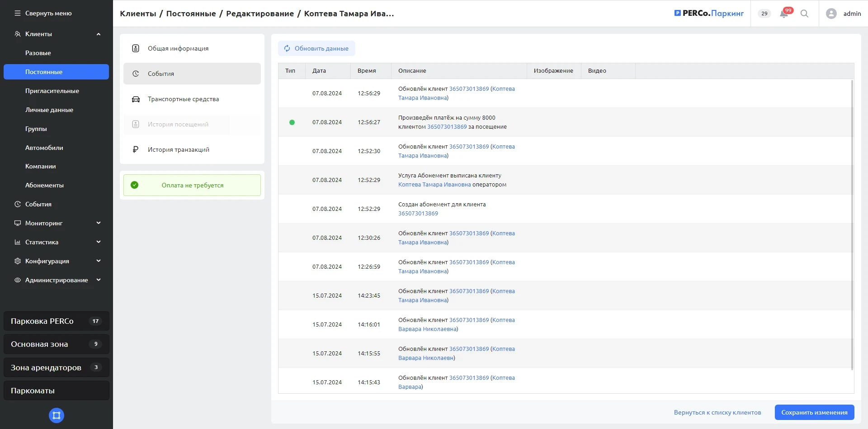Click the car icon for Транспортные средства
The height and width of the screenshot is (429, 868).
point(136,99)
